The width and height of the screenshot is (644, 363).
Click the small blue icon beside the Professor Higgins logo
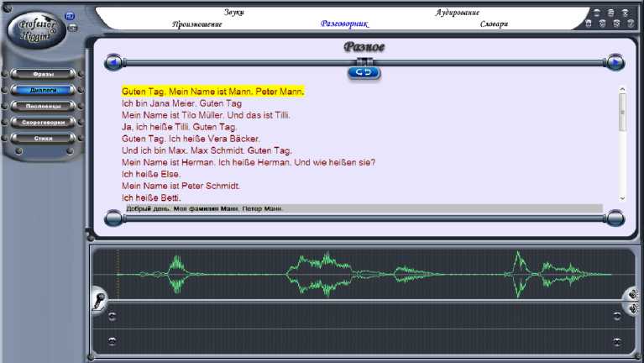70,16
